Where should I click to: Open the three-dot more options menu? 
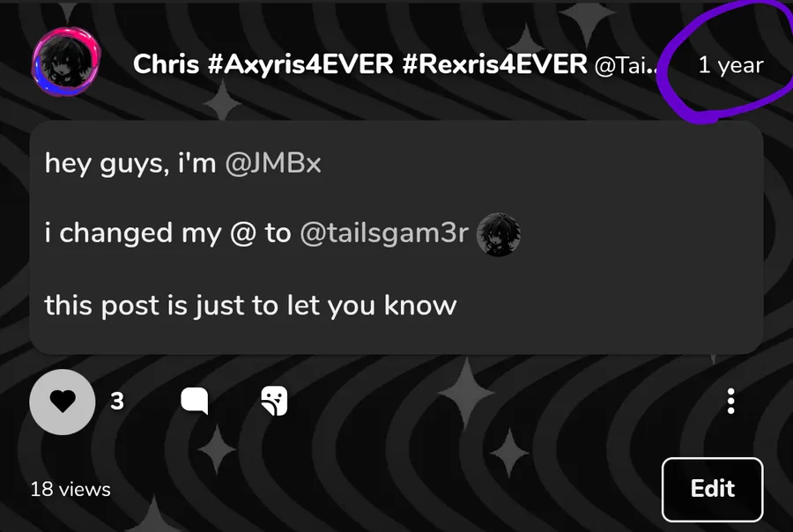pyautogui.click(x=730, y=402)
